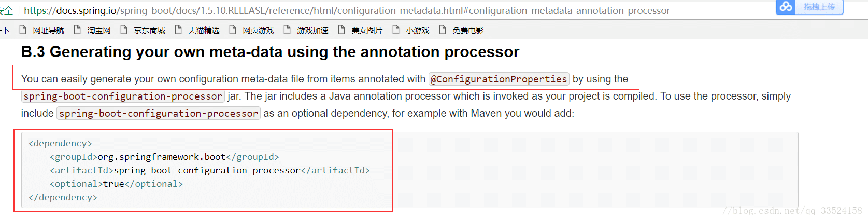
Task: Click the closing </dependency> tag line
Action: (x=63, y=197)
